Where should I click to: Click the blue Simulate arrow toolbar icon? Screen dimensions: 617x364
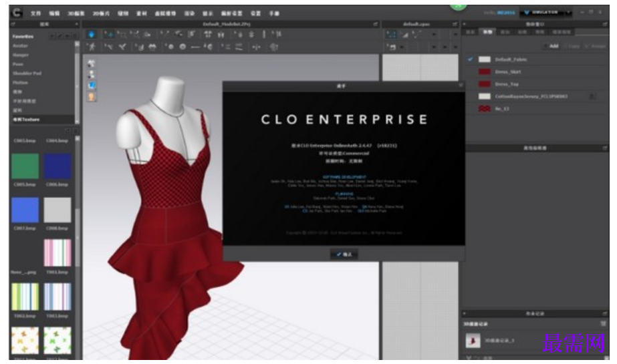92,35
